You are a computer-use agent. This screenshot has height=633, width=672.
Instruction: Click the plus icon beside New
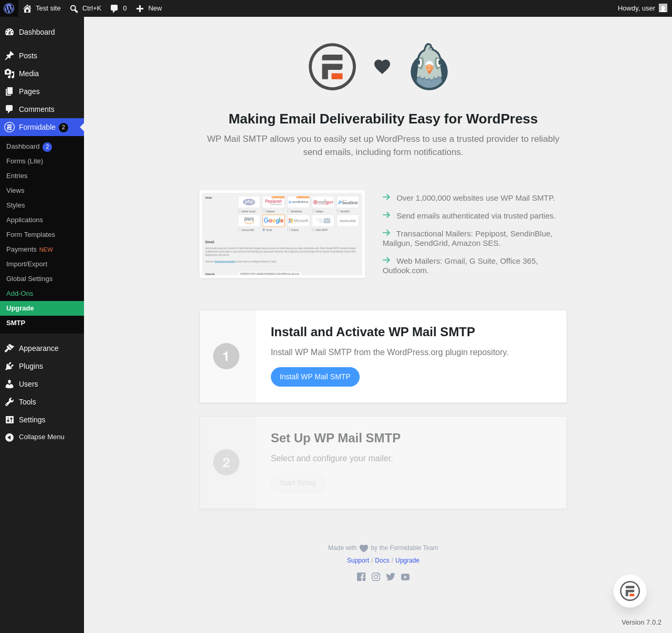point(140,8)
